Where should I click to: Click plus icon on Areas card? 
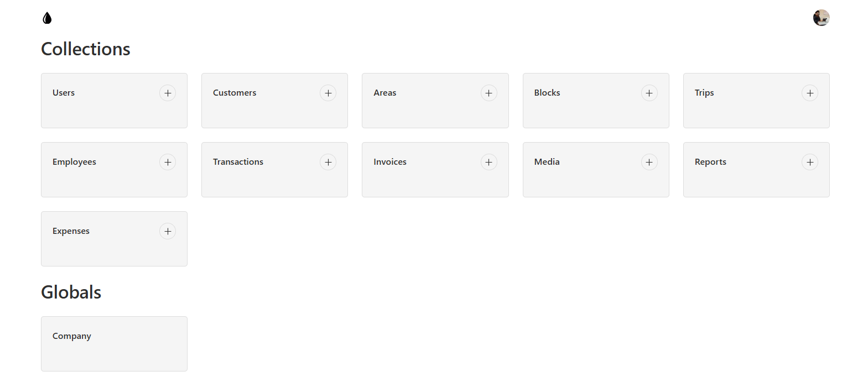(x=488, y=93)
